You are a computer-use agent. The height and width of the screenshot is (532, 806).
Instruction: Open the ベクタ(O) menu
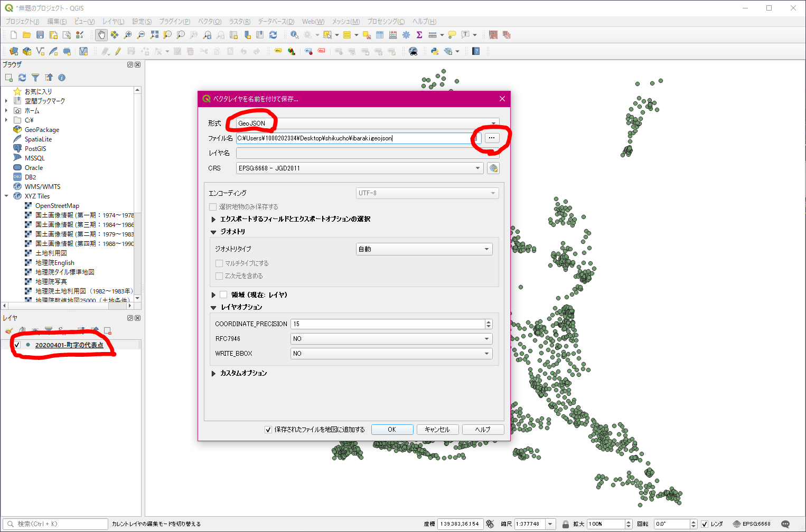[209, 21]
